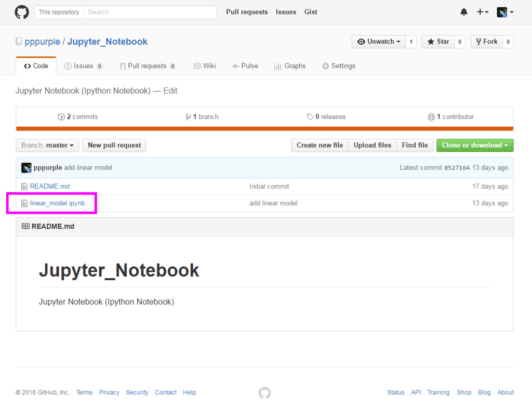
Task: Click the clock icon beside 2 commits
Action: tap(61, 116)
